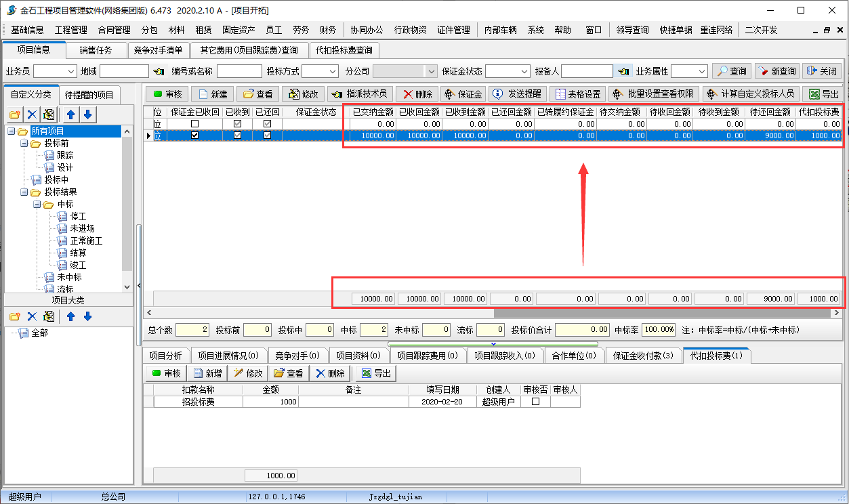Click the new folder icon under 自定义分类
Image resolution: width=849 pixels, height=504 pixels.
pyautogui.click(x=15, y=114)
